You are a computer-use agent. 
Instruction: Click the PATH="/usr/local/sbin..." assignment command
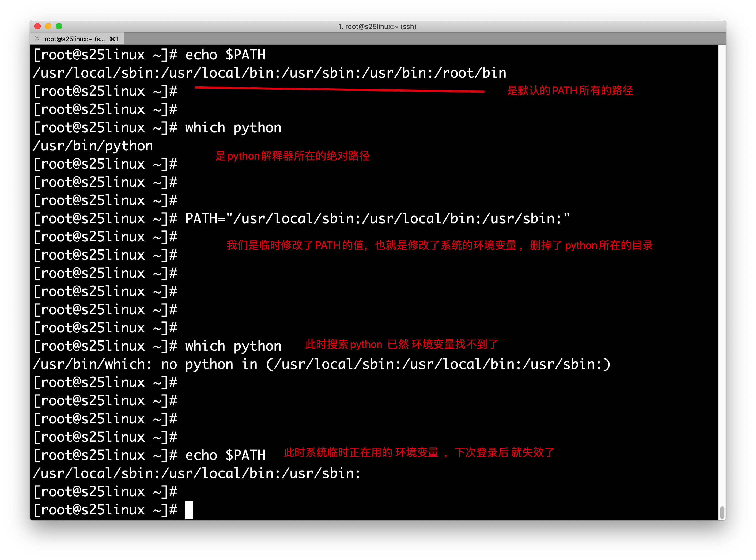tap(377, 219)
